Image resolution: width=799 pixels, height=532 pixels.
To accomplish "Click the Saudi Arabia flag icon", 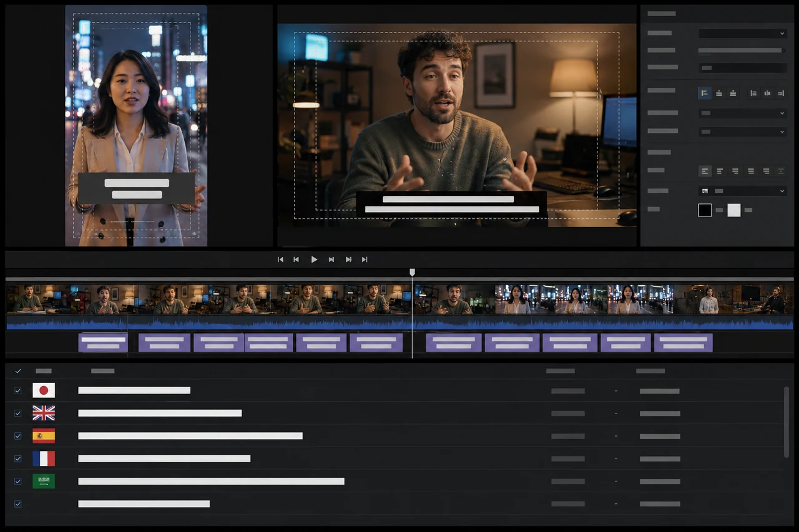I will click(44, 481).
